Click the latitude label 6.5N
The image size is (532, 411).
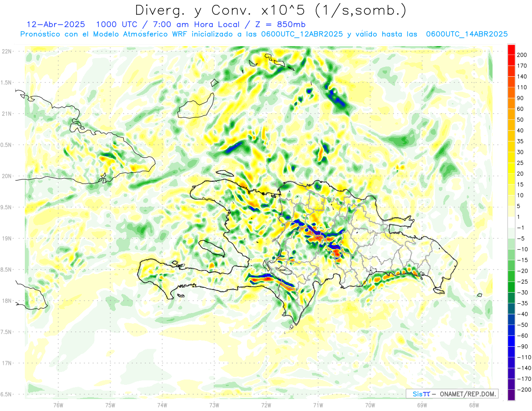pyautogui.click(x=7, y=394)
